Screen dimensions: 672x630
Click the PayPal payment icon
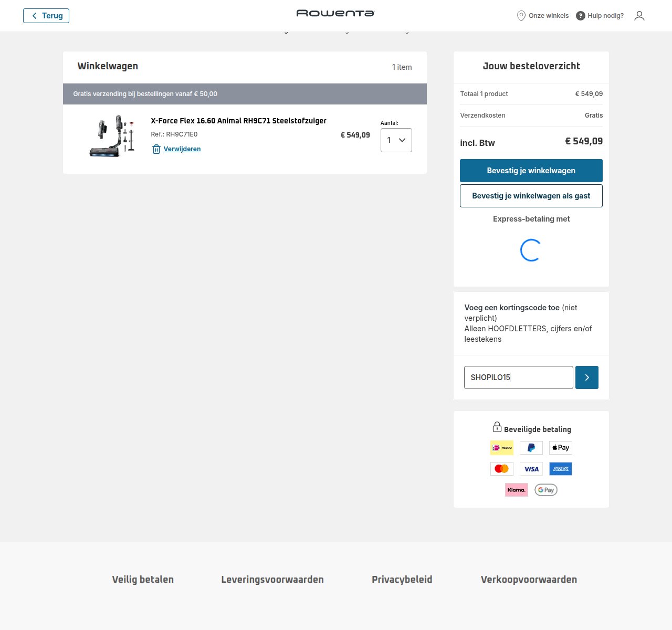point(531,448)
